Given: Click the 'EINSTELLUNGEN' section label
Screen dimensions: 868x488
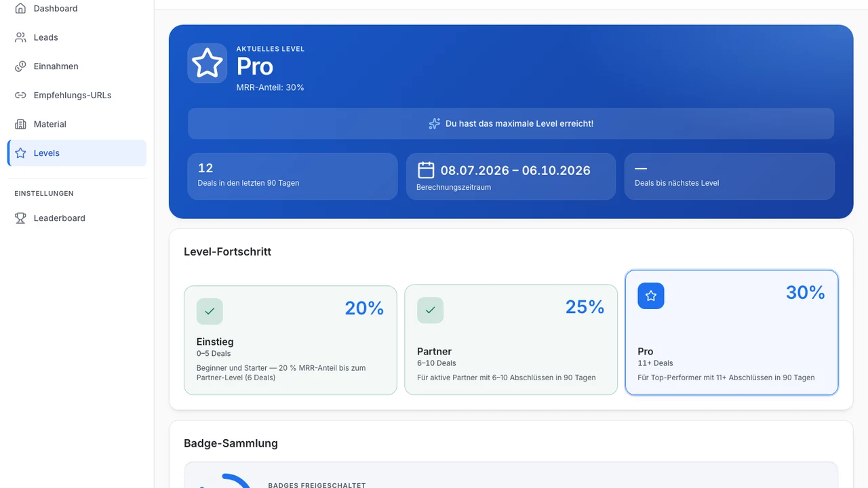Looking at the screenshot, I should (44, 193).
